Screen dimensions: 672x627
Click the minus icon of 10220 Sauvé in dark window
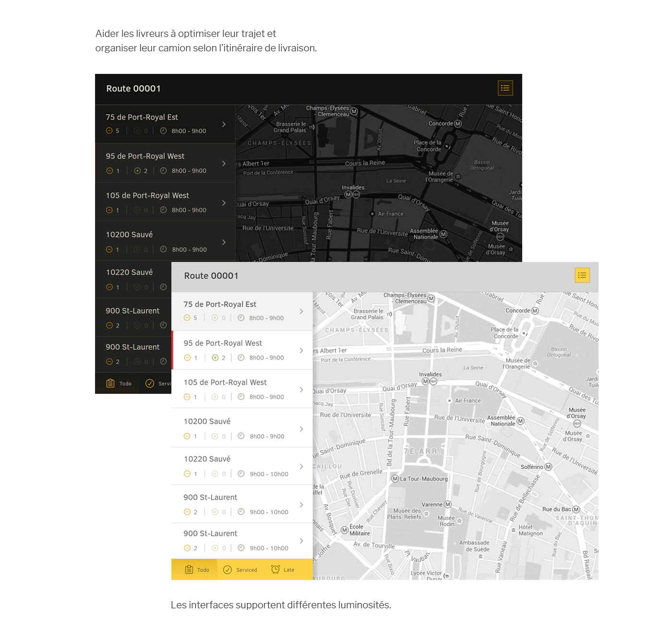[x=109, y=287]
